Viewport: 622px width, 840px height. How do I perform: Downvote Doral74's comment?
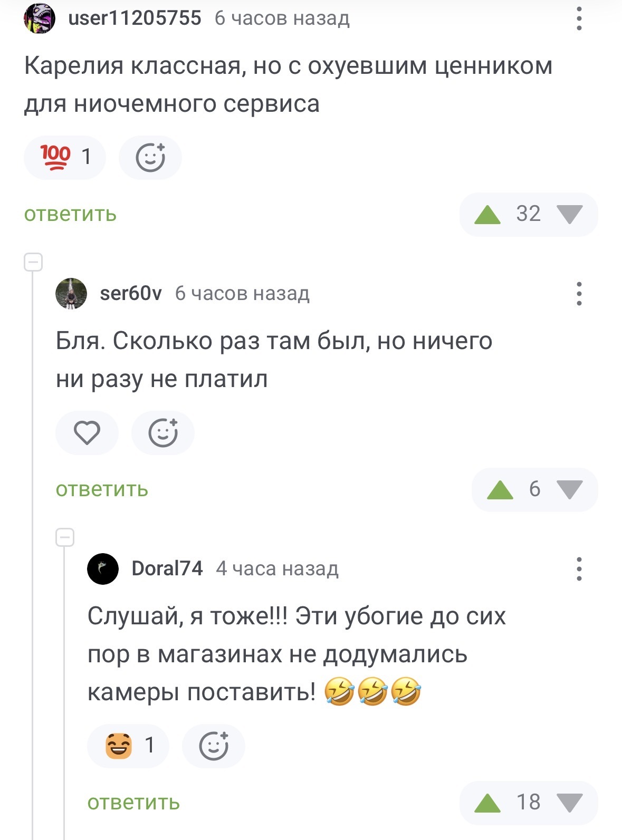pos(569,803)
